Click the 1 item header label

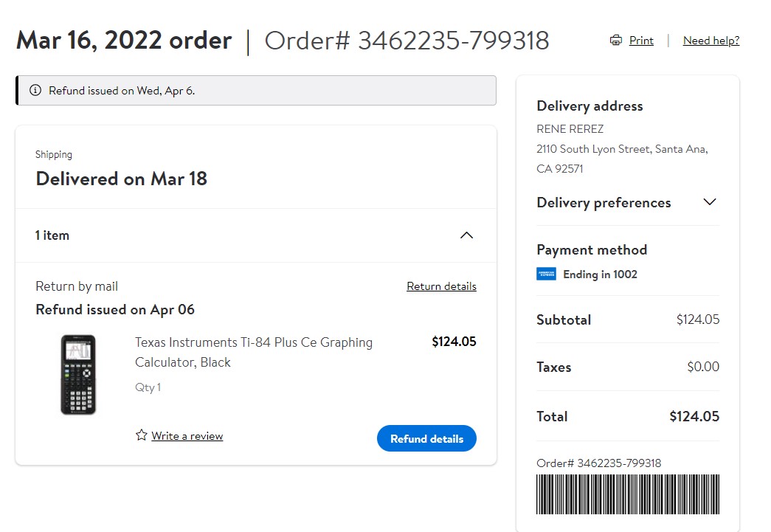coord(52,235)
